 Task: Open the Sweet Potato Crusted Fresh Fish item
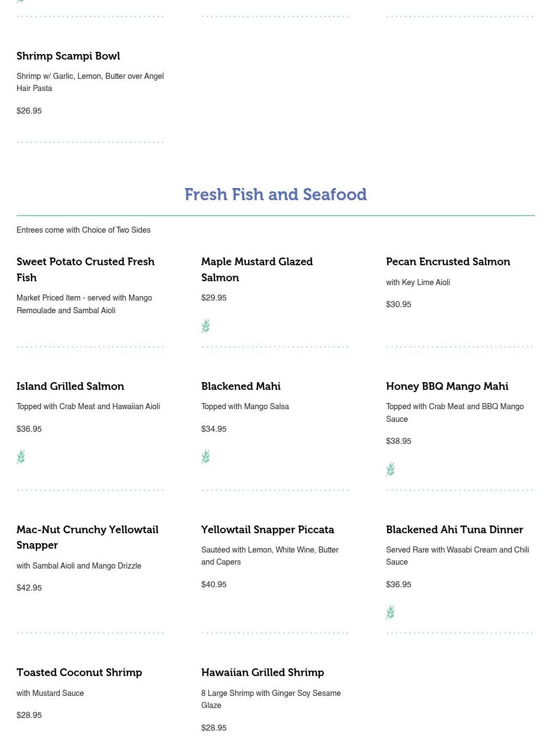85,269
